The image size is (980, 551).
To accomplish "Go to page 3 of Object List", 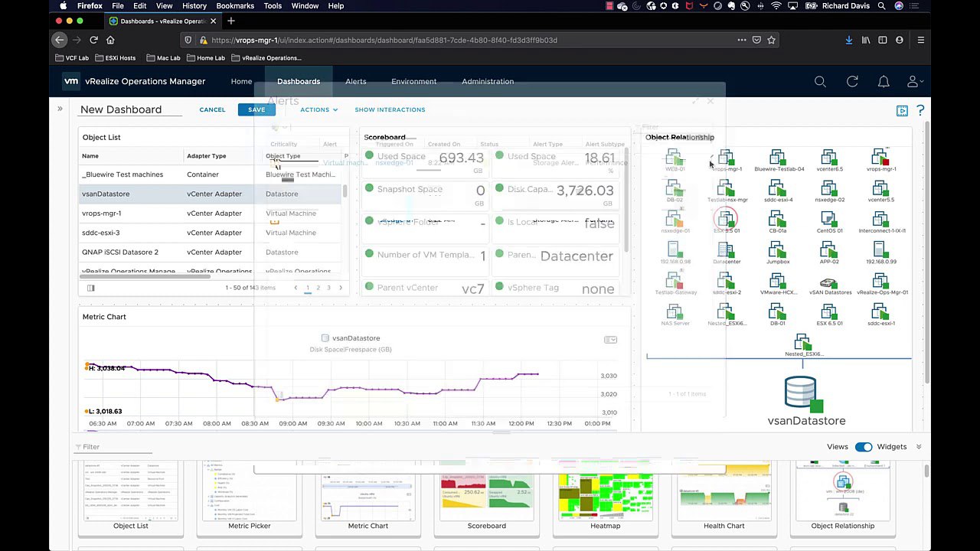I will tap(328, 288).
